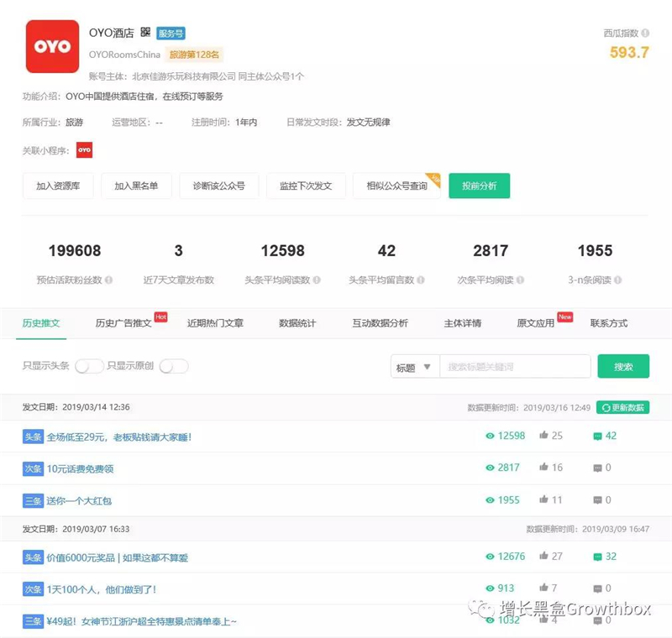Click the 诊断该公众号 button
The image size is (672, 638).
(219, 186)
